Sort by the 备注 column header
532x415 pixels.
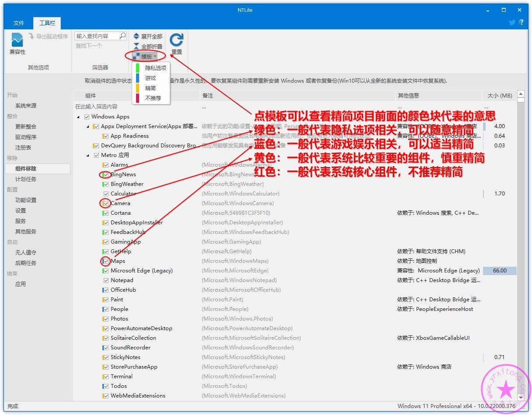click(x=297, y=95)
